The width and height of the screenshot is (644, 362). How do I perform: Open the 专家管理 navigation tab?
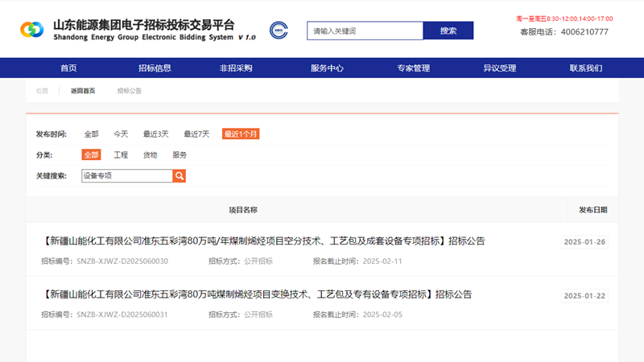point(414,68)
